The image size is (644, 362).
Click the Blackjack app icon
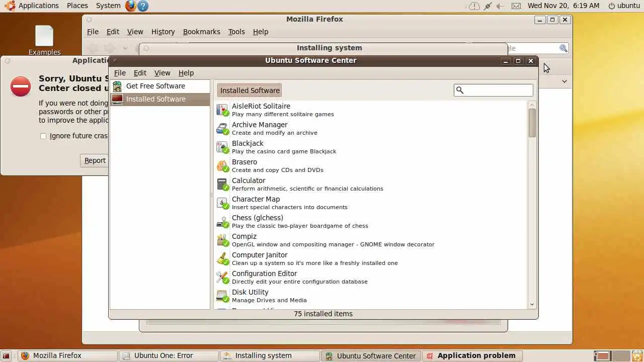[222, 147]
